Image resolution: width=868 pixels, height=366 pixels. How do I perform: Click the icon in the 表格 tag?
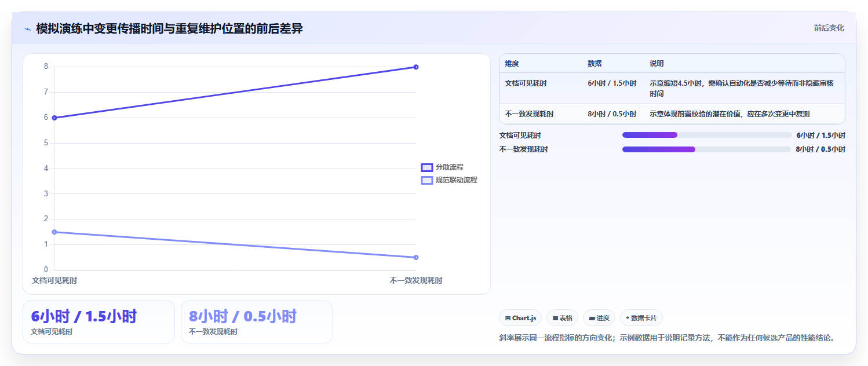(555, 318)
